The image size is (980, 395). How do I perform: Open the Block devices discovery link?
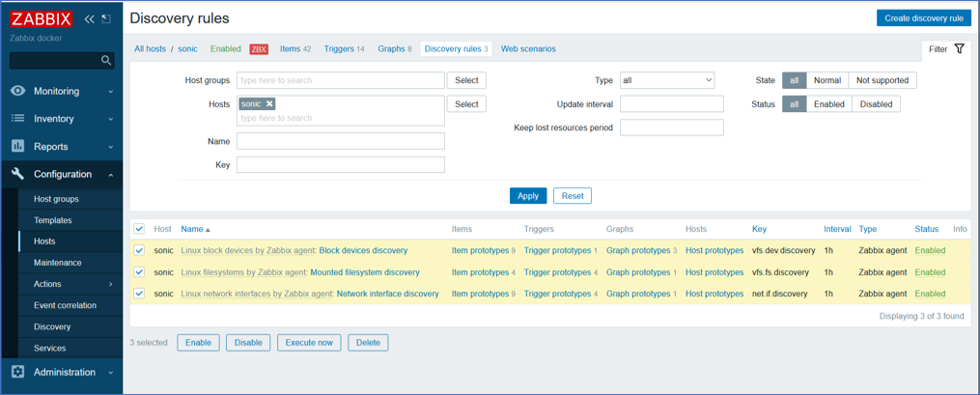[363, 251]
